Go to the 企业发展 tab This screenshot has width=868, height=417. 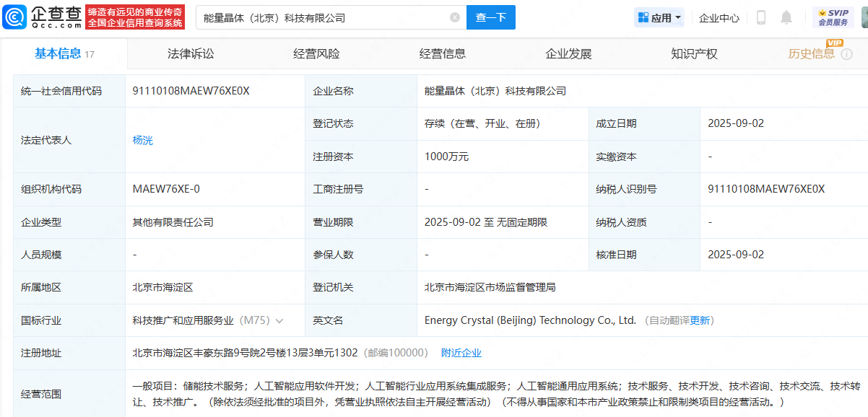(568, 54)
